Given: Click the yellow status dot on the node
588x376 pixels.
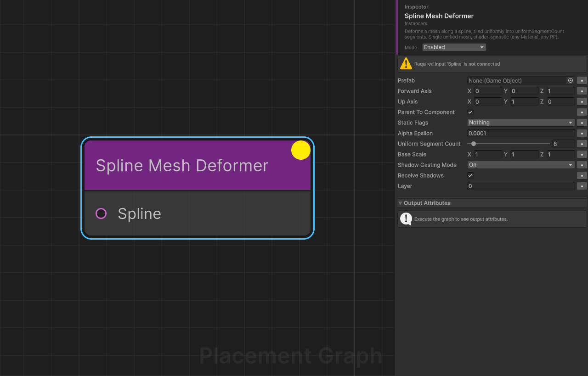Looking at the screenshot, I should point(301,150).
